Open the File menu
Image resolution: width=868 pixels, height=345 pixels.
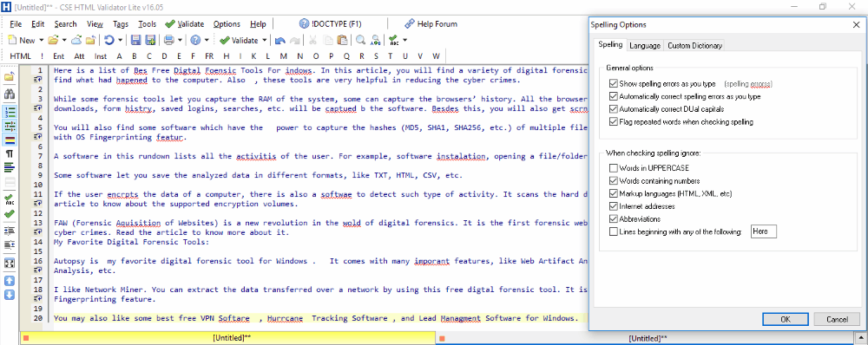(16, 24)
